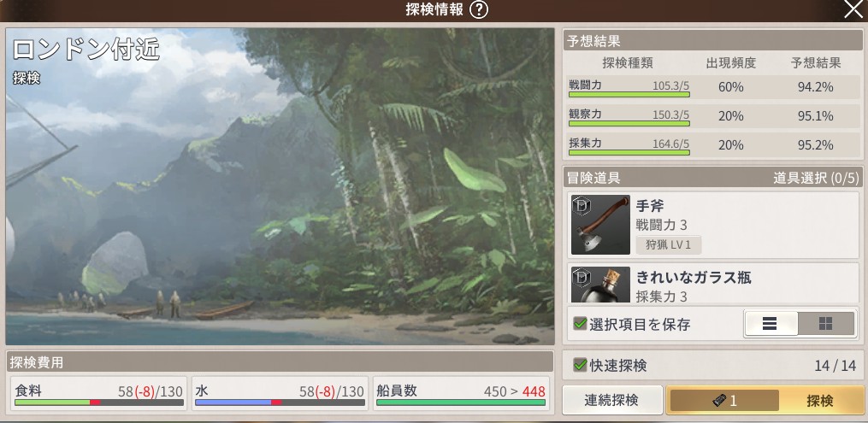
Task: Click the ticket icon on 探検 button
Action: click(x=718, y=400)
